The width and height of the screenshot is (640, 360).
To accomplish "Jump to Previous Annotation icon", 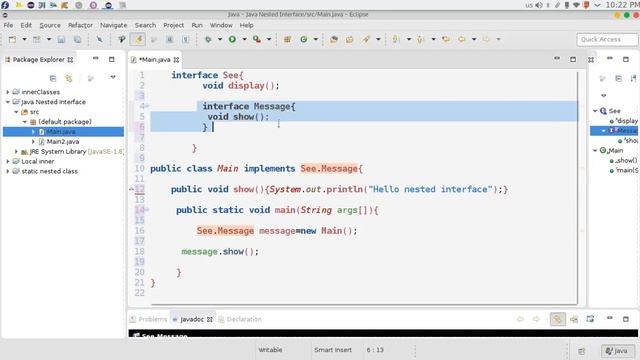I will [420, 39].
